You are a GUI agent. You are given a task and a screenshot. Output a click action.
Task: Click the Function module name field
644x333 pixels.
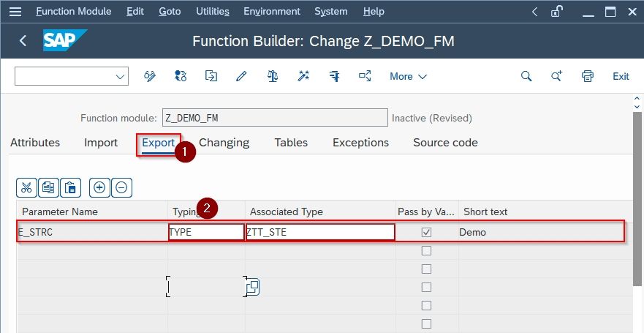275,118
